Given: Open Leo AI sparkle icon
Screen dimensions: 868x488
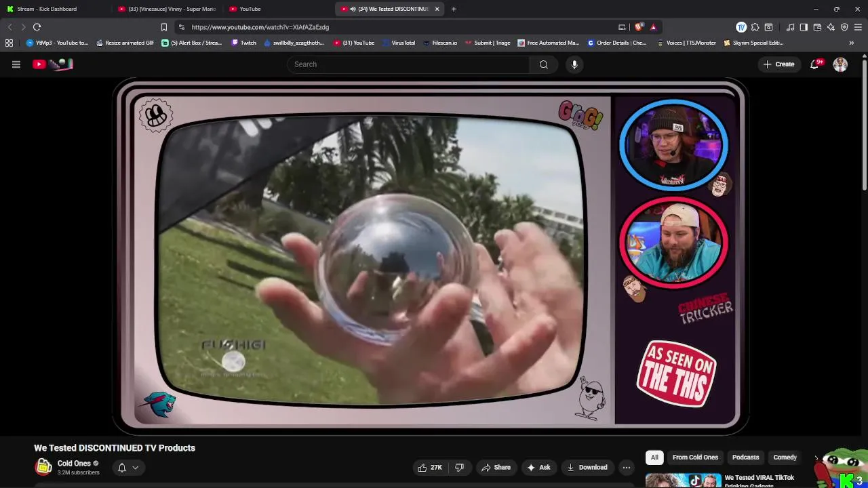Looking at the screenshot, I should pos(831,27).
